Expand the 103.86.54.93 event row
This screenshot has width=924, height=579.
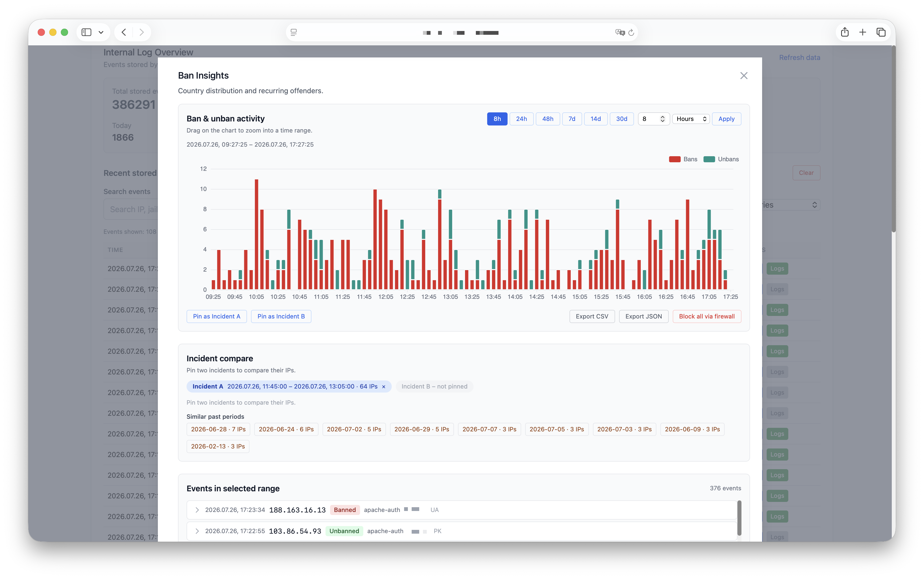(x=197, y=531)
